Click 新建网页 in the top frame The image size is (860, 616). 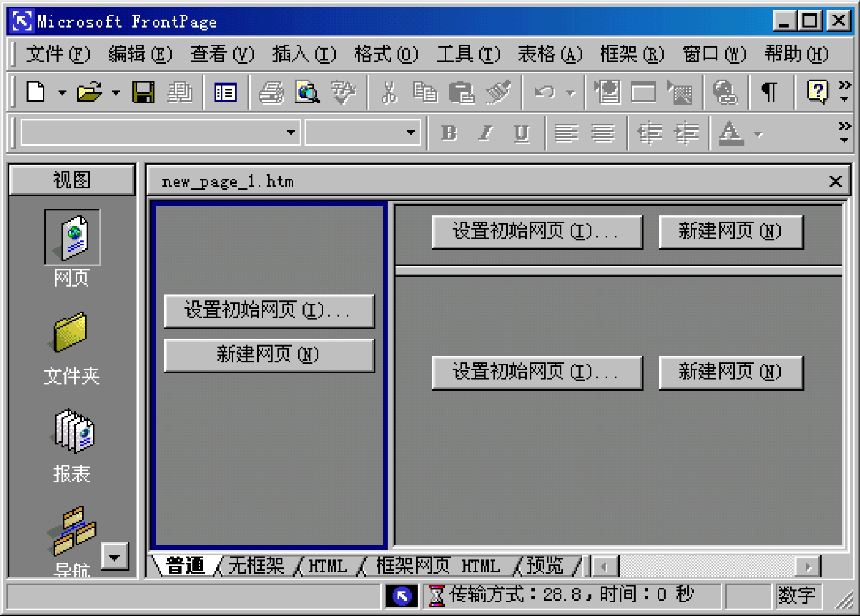point(731,232)
